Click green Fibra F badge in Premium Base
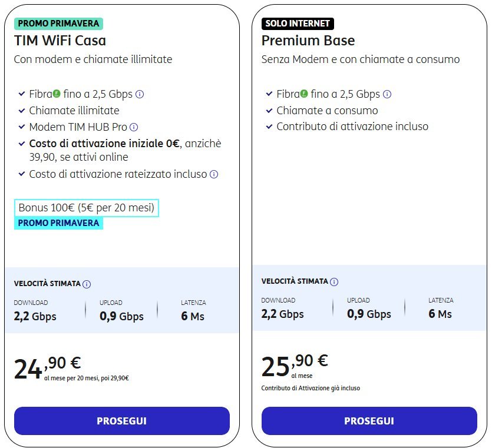The width and height of the screenshot is (492, 448). 304,93
